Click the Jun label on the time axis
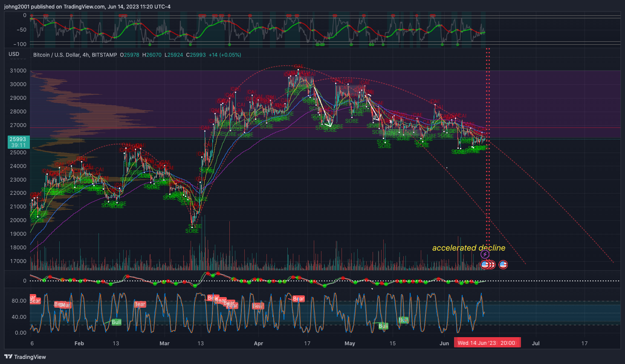The height and width of the screenshot is (364, 625). tap(444, 344)
